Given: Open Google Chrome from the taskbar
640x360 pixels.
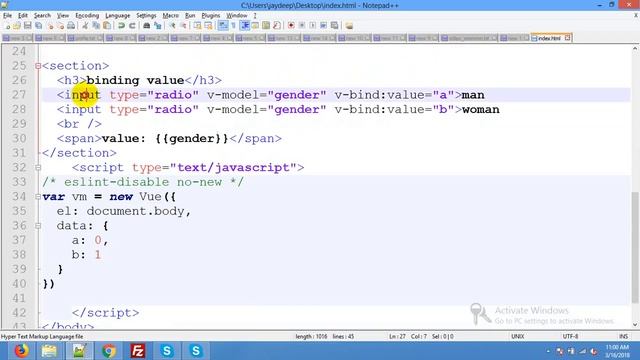Looking at the screenshot, I should pyautogui.click(x=109, y=351).
